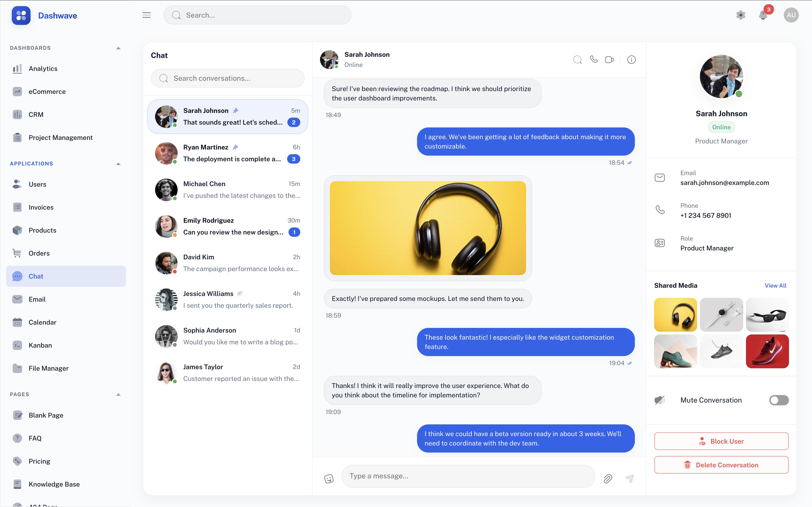
Task: Collapse the Pages section
Action: pos(118,394)
